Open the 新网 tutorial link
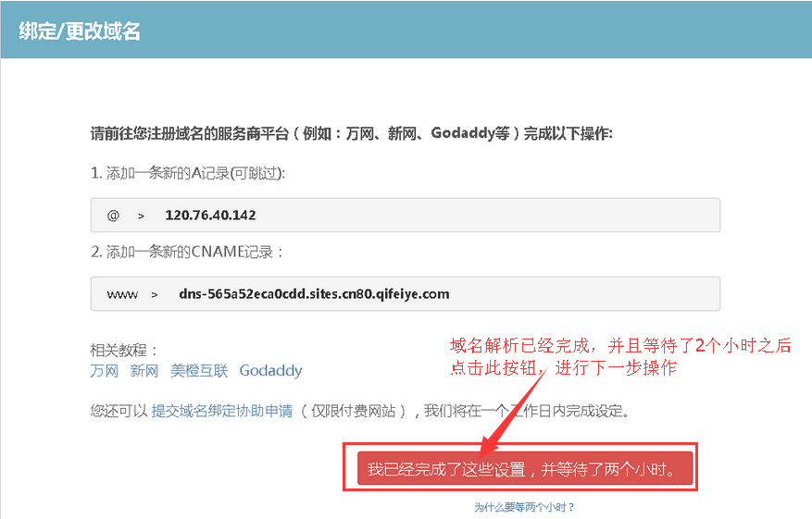 click(x=144, y=371)
